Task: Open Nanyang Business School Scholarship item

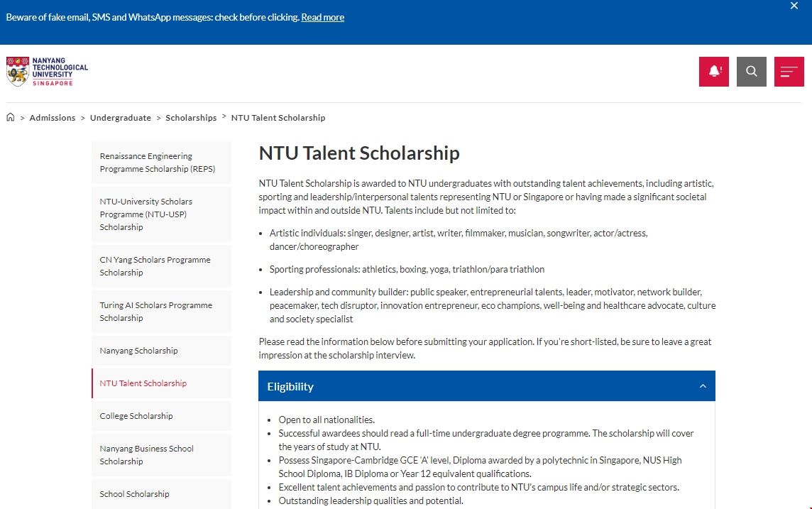Action: (146, 455)
